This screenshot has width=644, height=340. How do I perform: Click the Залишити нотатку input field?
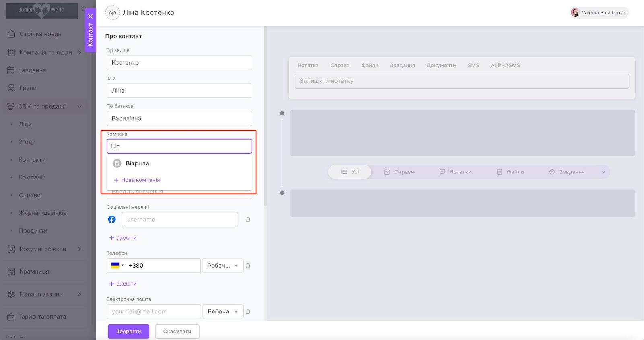462,81
